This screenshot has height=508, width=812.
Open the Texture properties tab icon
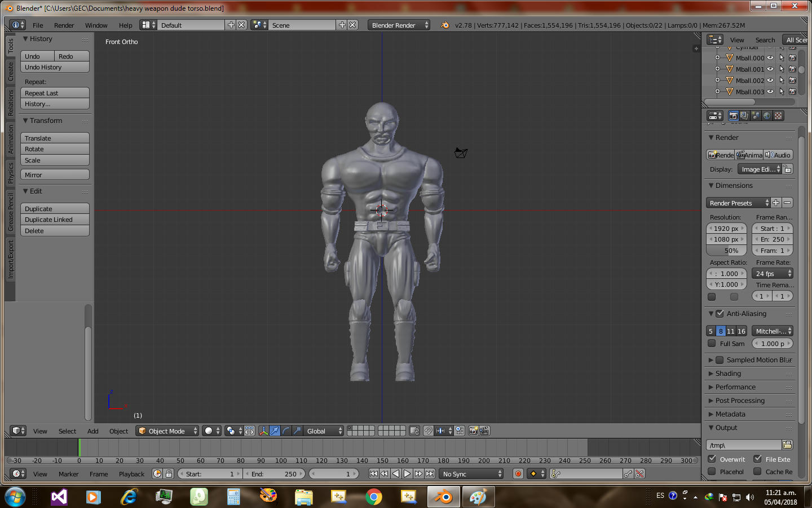click(x=778, y=116)
